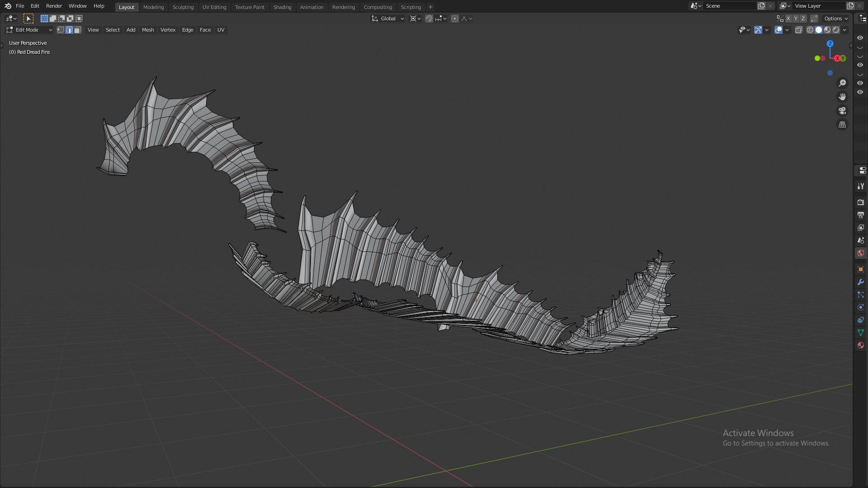Open the File menu

click(x=20, y=6)
